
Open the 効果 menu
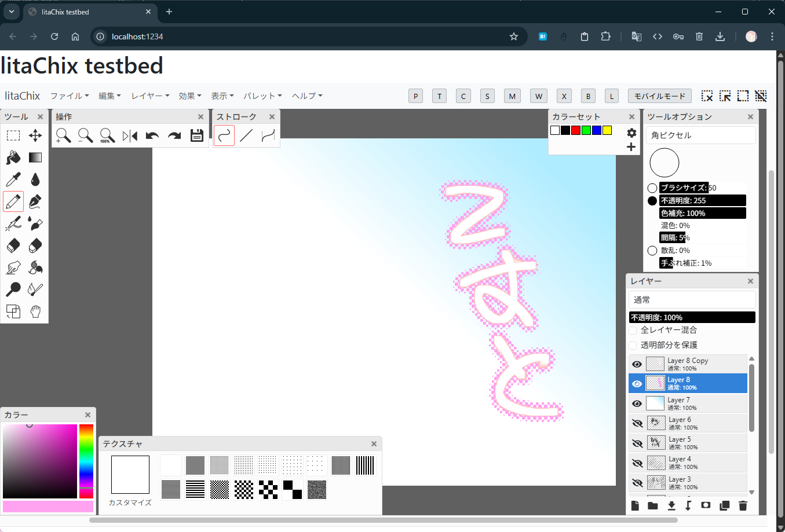tap(190, 96)
